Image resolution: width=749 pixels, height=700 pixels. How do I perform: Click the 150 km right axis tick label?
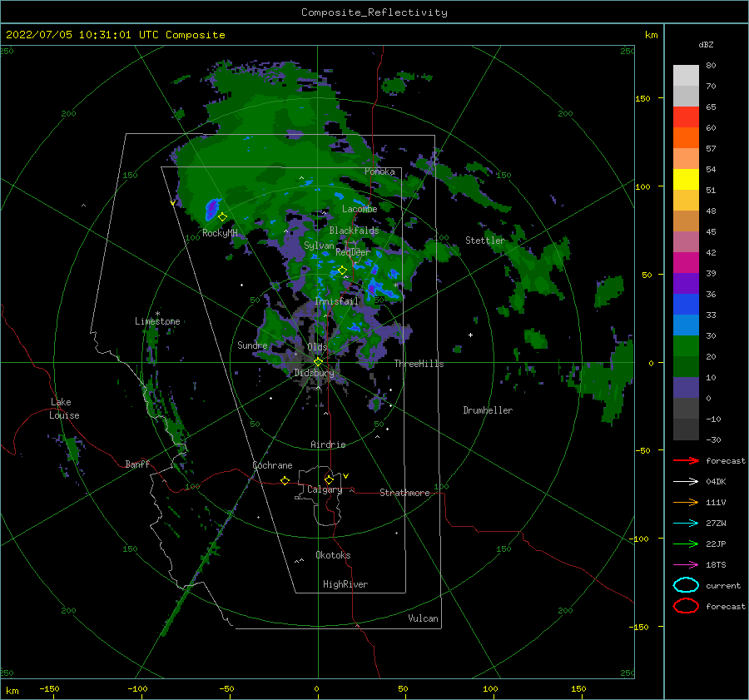point(642,99)
